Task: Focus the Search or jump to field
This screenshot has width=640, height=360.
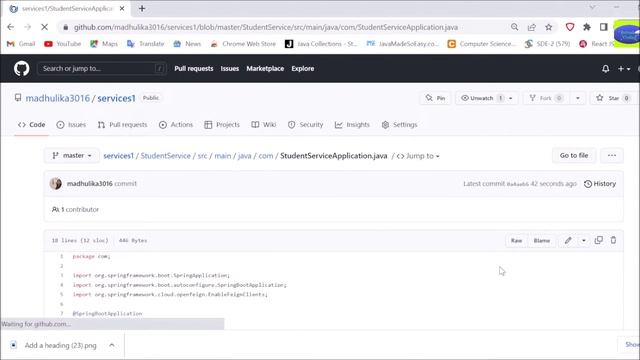Action: [101, 69]
